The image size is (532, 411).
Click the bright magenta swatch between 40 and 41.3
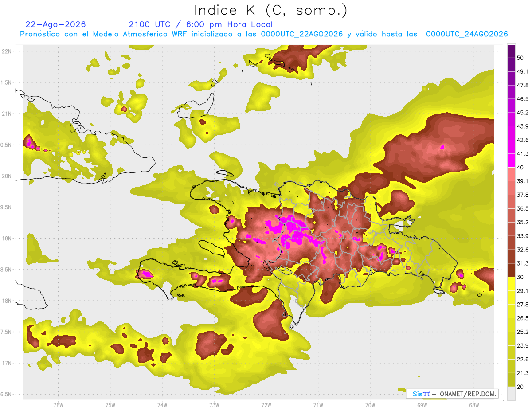pos(511,160)
